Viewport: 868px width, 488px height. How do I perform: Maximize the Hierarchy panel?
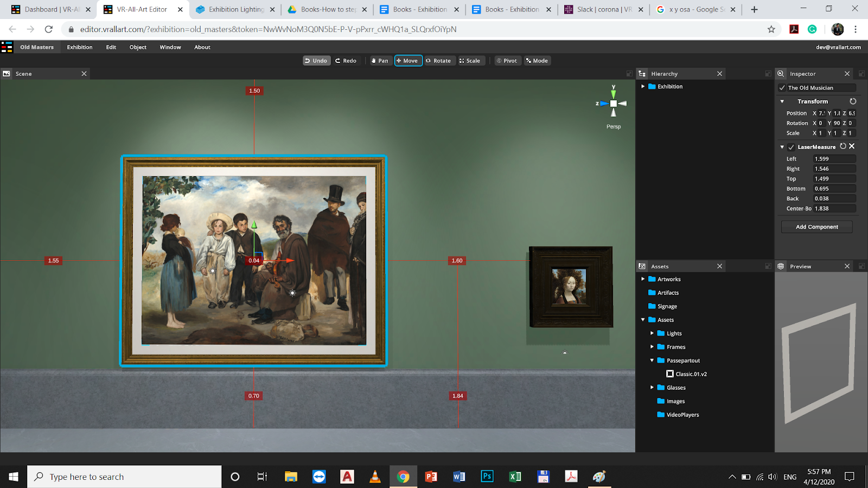pyautogui.click(x=768, y=74)
